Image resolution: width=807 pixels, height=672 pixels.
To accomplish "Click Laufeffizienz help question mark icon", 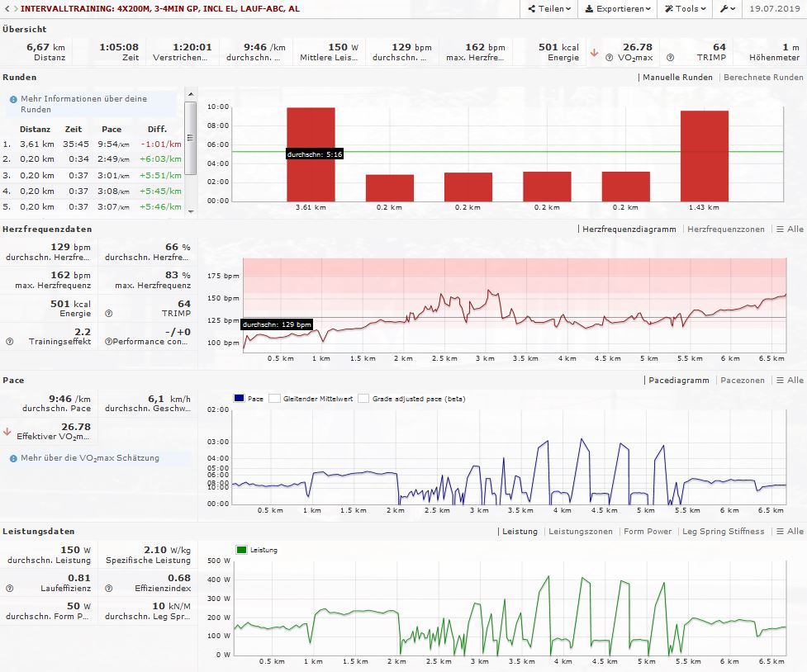I will click(10, 589).
